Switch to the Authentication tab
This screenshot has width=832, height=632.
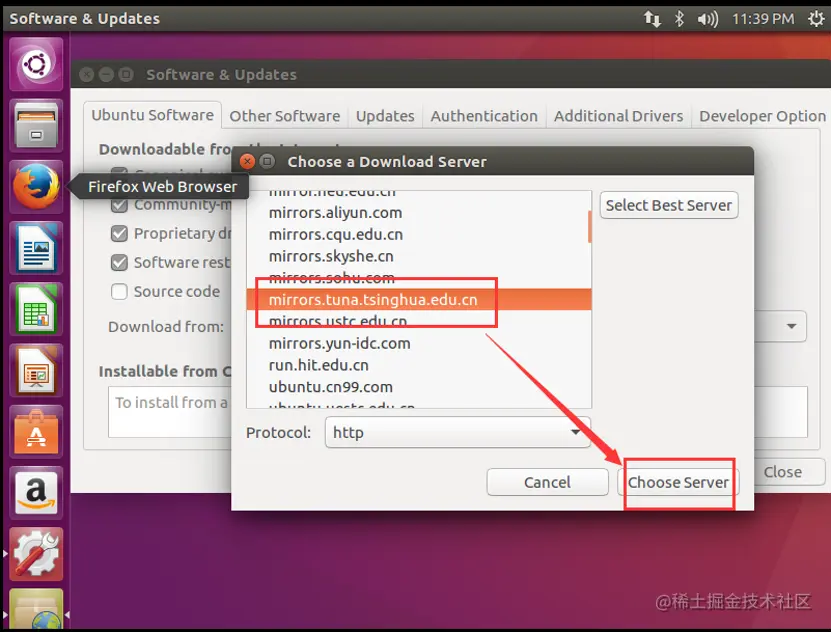pos(484,116)
